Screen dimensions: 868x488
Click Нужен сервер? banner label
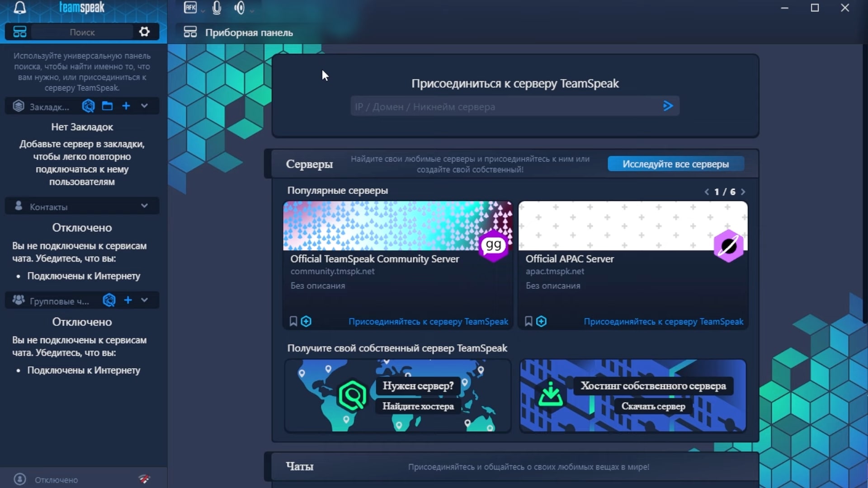(418, 386)
